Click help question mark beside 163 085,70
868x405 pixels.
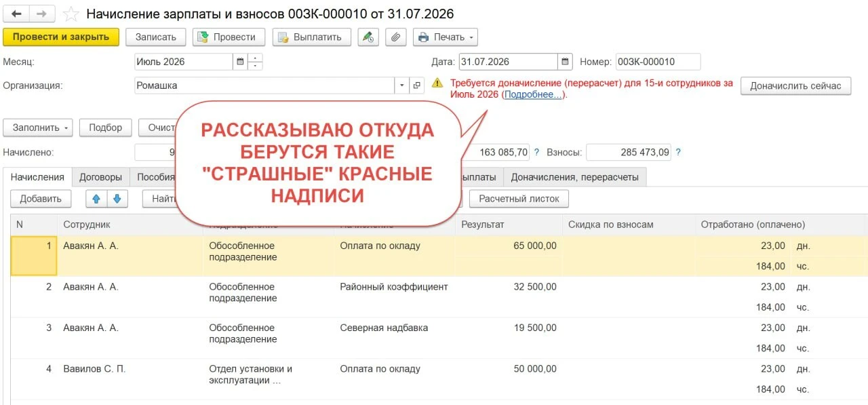tap(536, 152)
